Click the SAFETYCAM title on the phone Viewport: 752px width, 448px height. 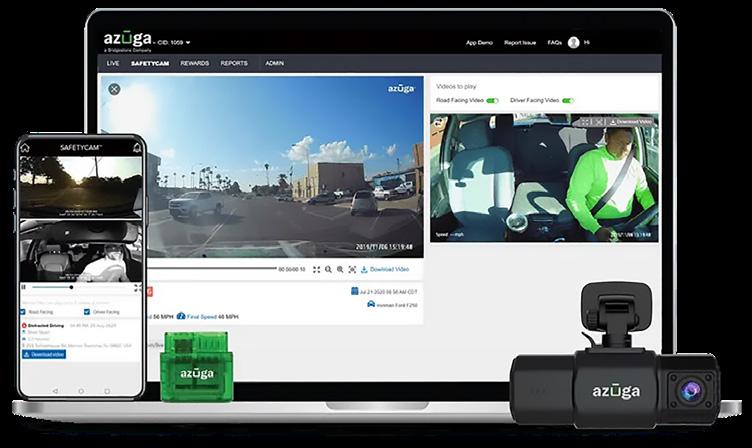pyautogui.click(x=81, y=147)
